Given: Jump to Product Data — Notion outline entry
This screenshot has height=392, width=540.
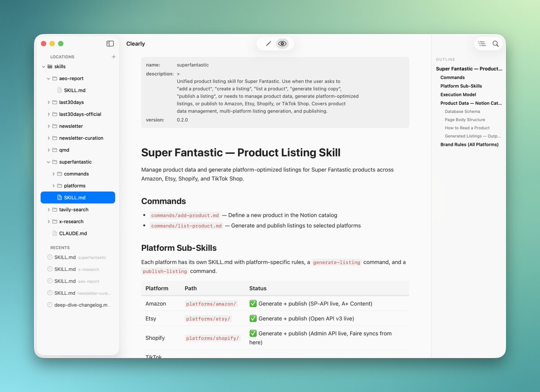Looking at the screenshot, I should click(x=471, y=103).
